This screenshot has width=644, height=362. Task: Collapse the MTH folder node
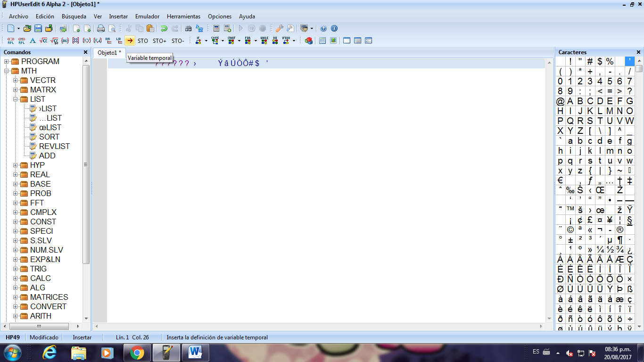click(7, 71)
